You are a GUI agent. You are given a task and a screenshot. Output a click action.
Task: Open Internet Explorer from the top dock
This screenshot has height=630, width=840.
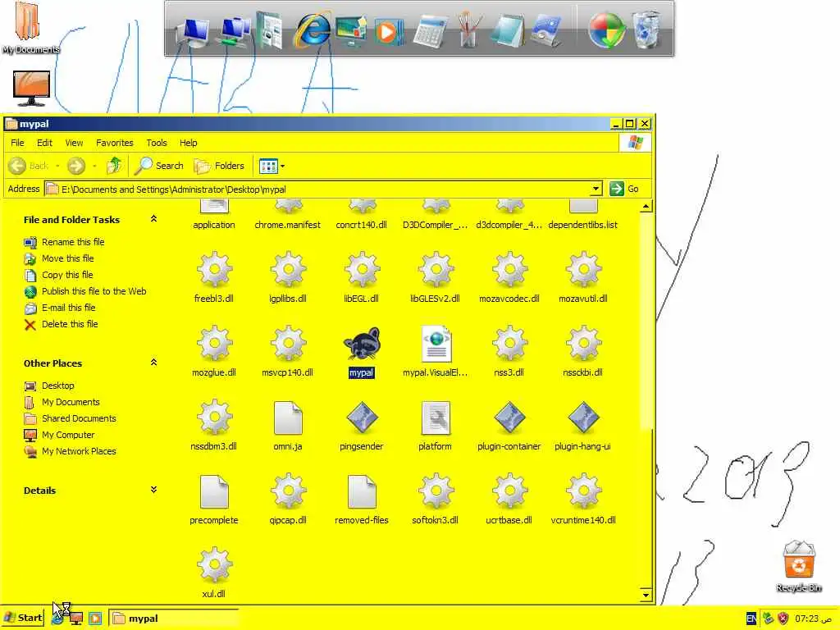(313, 29)
